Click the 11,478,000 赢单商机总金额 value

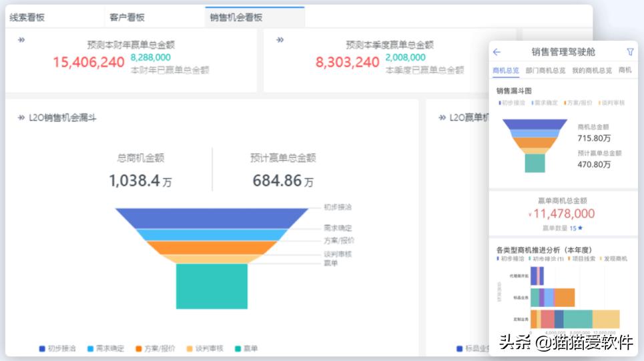click(564, 214)
